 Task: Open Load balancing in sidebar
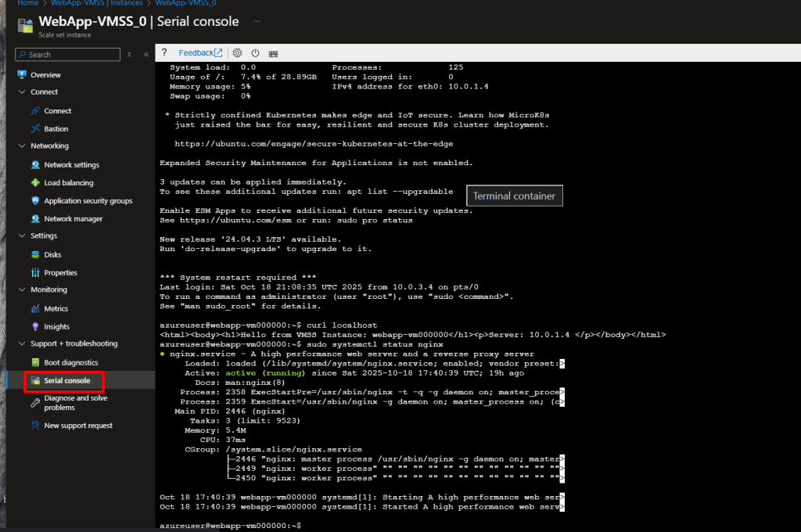pyautogui.click(x=68, y=183)
